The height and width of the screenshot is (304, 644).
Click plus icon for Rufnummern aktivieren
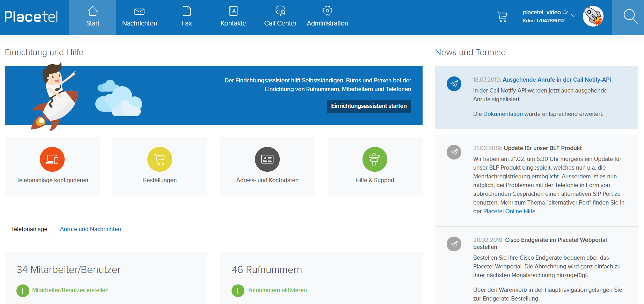click(x=238, y=290)
